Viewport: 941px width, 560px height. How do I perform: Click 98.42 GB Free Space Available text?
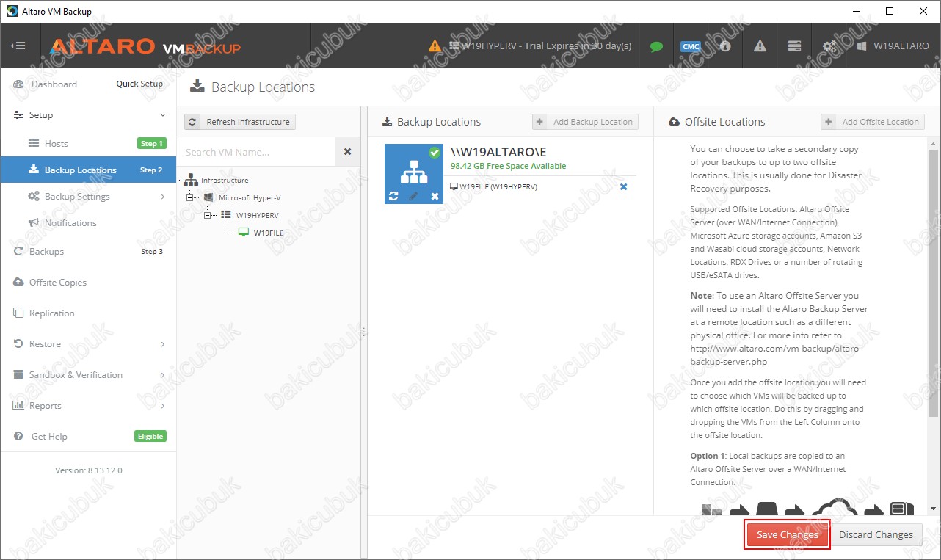pyautogui.click(x=508, y=166)
